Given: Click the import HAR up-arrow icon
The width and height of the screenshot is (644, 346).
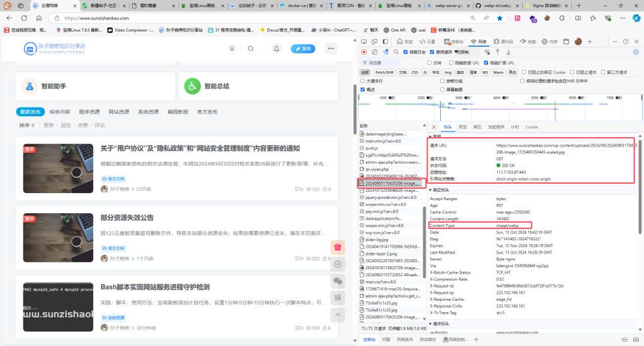Looking at the screenshot, I should 498,52.
